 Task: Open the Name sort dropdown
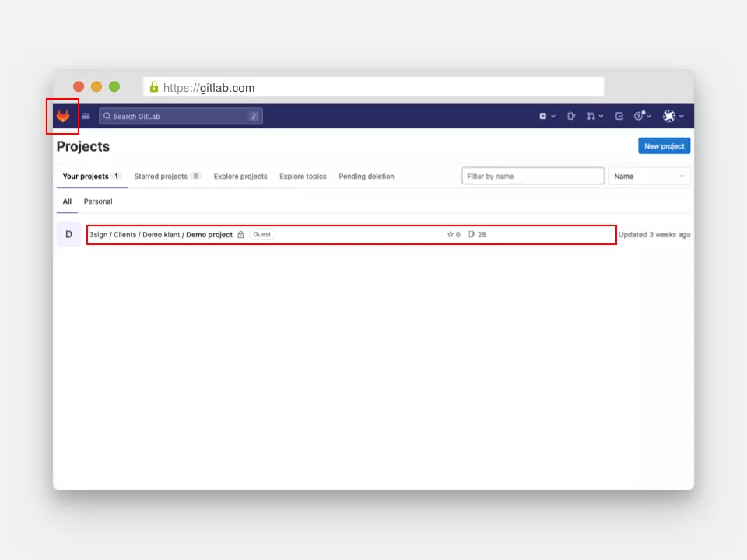[x=649, y=177]
